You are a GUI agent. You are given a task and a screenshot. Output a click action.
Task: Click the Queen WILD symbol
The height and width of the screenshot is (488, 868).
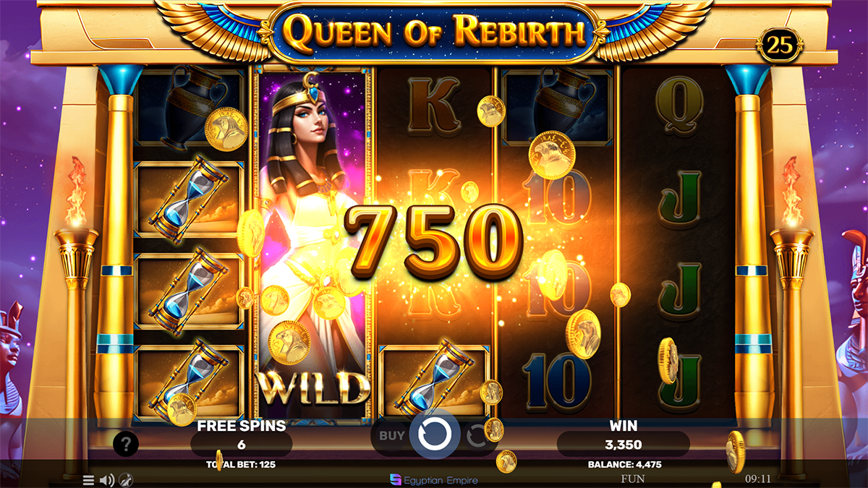[312, 245]
